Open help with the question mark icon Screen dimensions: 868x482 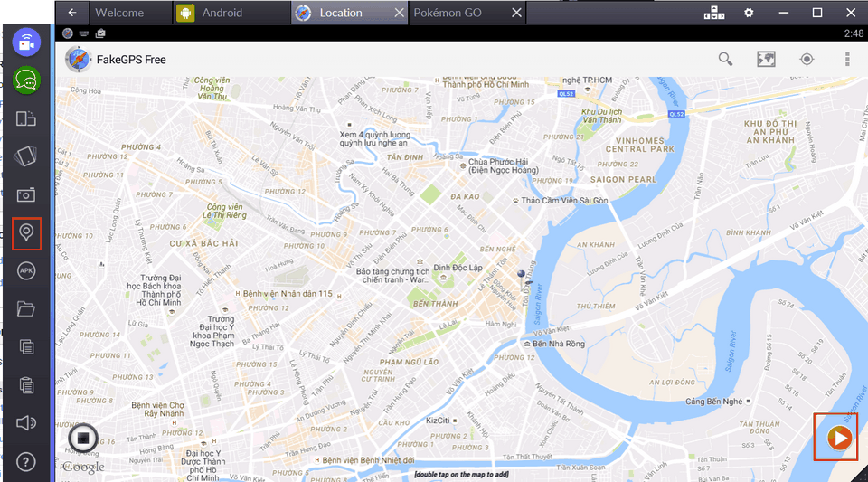click(26, 461)
